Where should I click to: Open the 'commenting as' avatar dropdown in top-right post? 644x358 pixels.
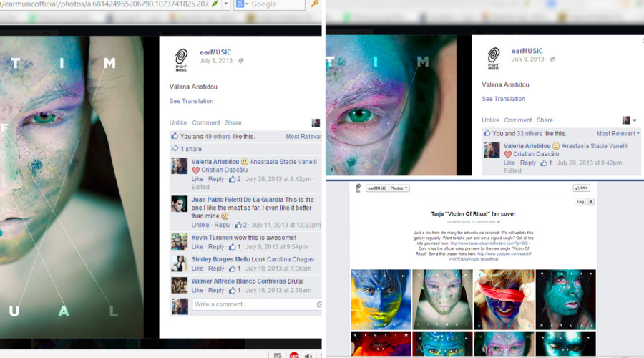tap(629, 120)
